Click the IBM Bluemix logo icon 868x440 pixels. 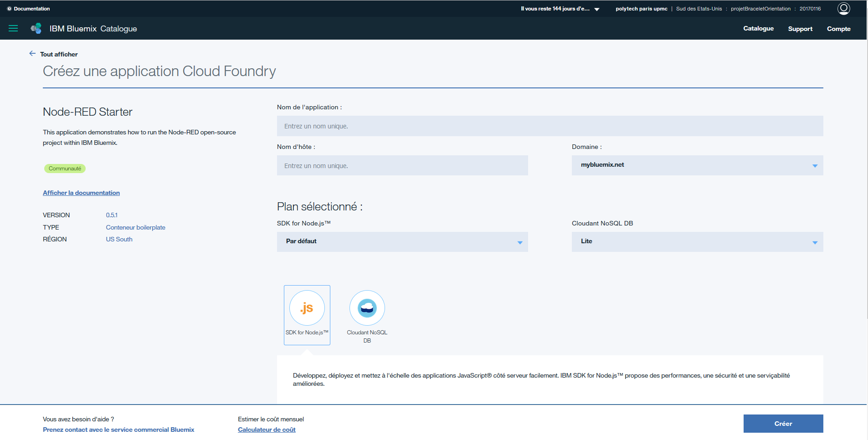coord(36,28)
